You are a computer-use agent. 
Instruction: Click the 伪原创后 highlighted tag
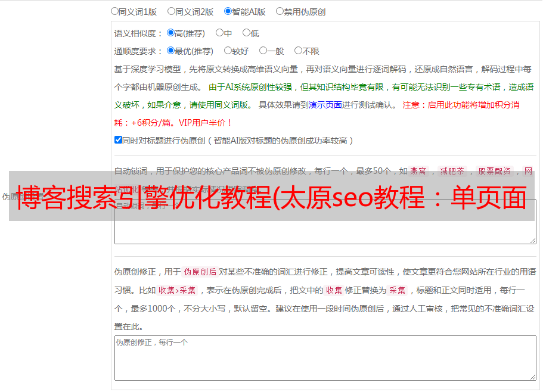point(200,272)
